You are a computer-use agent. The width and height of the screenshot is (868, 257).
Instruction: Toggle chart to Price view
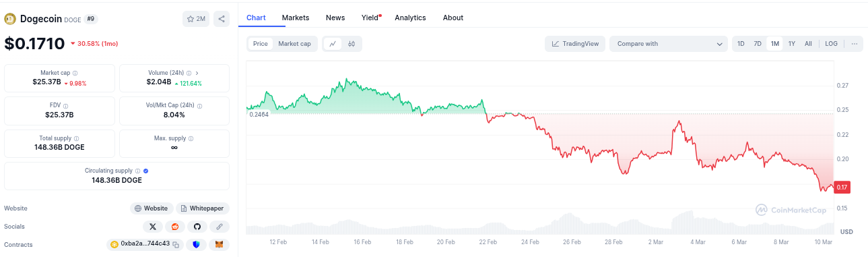[x=260, y=44]
